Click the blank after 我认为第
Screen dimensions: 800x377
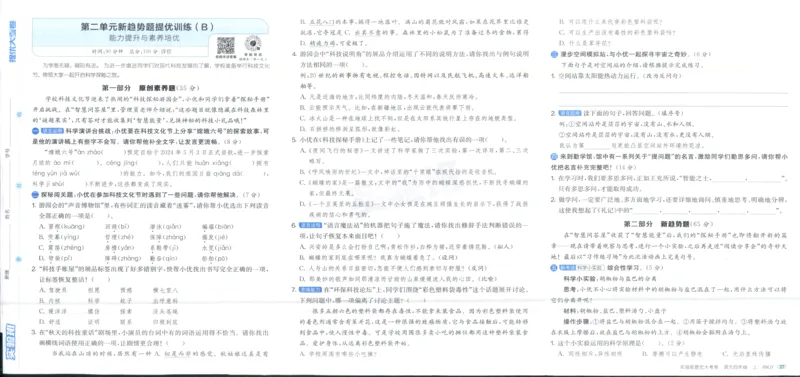click(x=598, y=145)
